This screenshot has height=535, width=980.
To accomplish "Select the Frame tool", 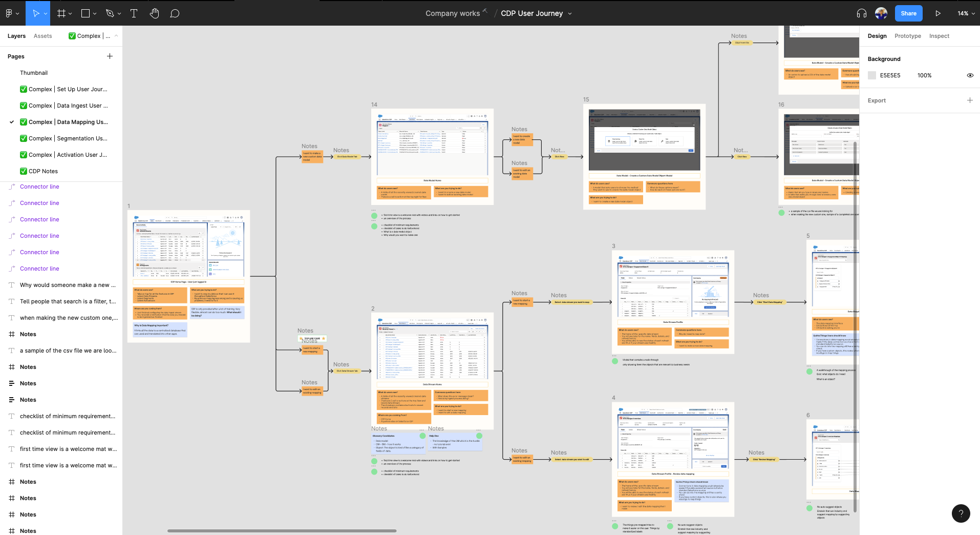I will click(61, 13).
